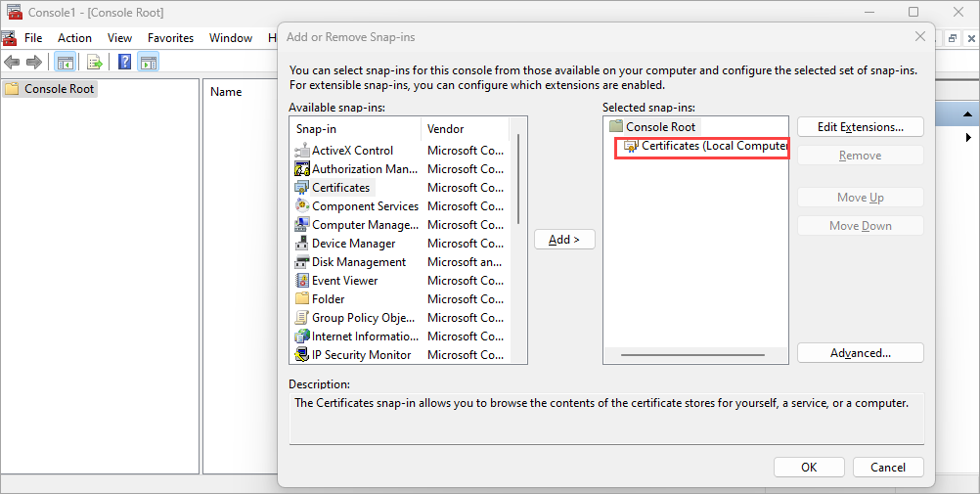Click the Selected snap-ins horizontal scrollbar
This screenshot has height=494, width=980.
coord(692,355)
